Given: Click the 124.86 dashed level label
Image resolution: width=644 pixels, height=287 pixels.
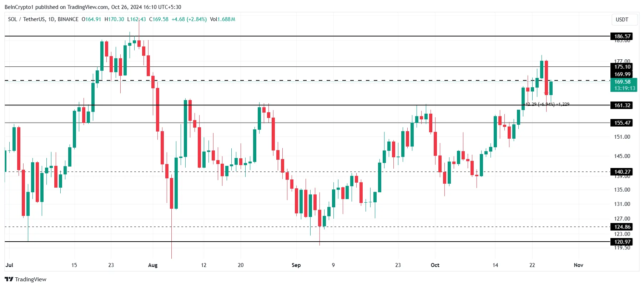Looking at the screenshot, I should pos(622,227).
